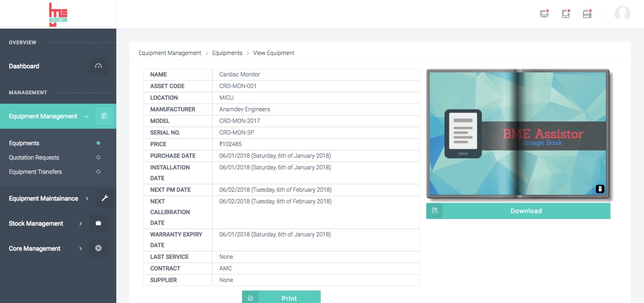Click the contract value AMC

click(225, 268)
